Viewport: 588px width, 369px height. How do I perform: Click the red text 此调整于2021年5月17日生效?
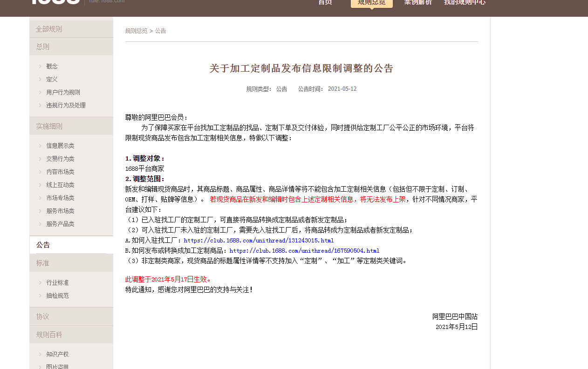(168, 280)
